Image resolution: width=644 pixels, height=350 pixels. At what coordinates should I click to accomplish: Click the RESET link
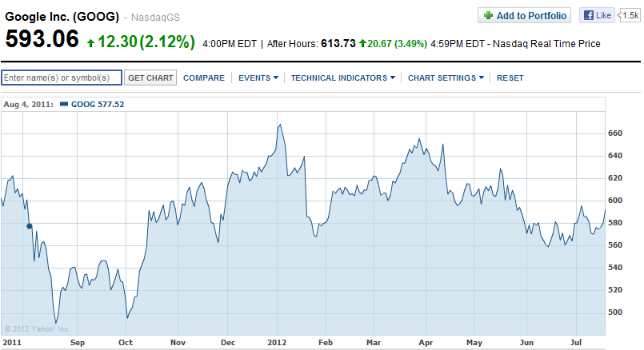(510, 78)
